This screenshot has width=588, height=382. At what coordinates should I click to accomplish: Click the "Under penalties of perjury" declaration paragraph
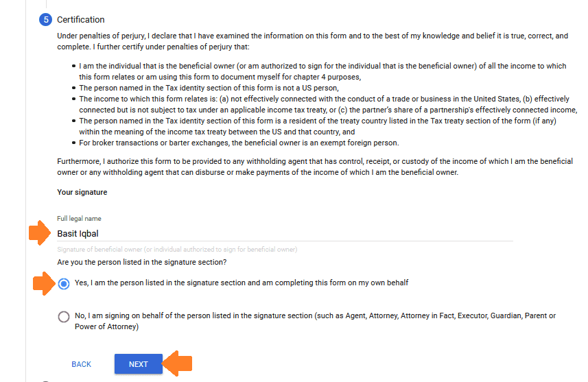[x=312, y=40]
